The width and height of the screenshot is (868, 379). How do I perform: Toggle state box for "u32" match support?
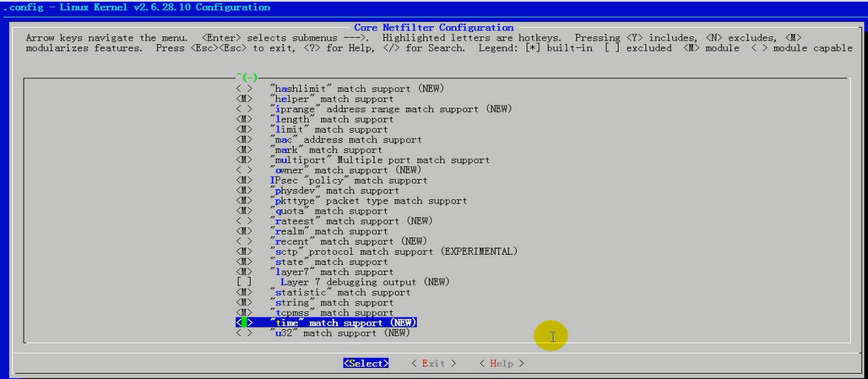[244, 333]
